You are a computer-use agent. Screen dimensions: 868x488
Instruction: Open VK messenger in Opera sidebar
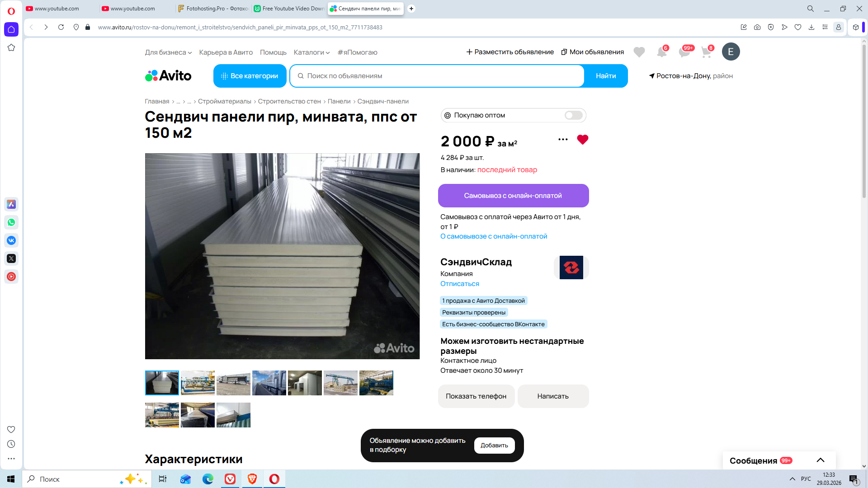[x=11, y=240]
